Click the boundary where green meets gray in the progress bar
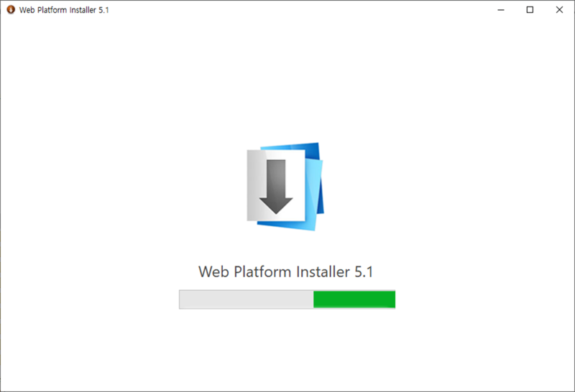This screenshot has height=392, width=575. pos(313,299)
